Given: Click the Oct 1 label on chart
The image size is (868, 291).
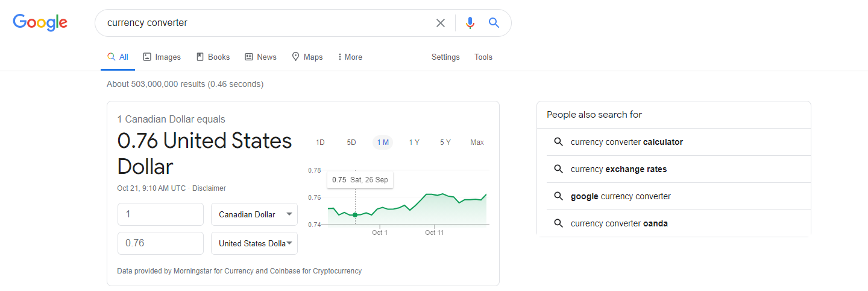Looking at the screenshot, I should 380,232.
